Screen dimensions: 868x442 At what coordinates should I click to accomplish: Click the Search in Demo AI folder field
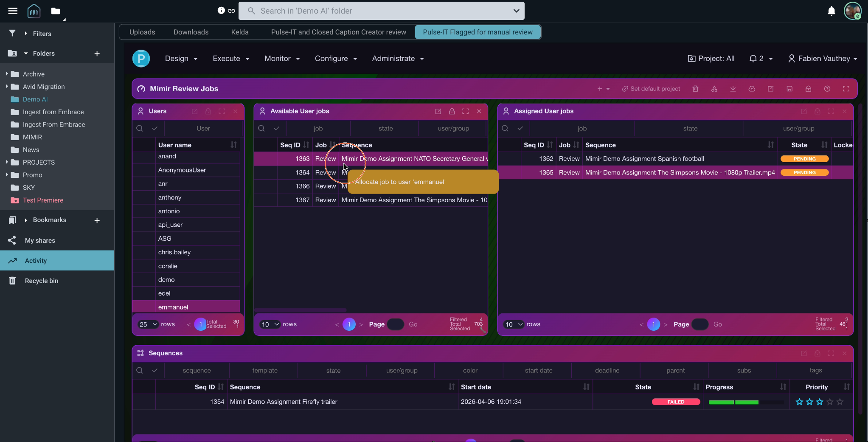pyautogui.click(x=381, y=11)
